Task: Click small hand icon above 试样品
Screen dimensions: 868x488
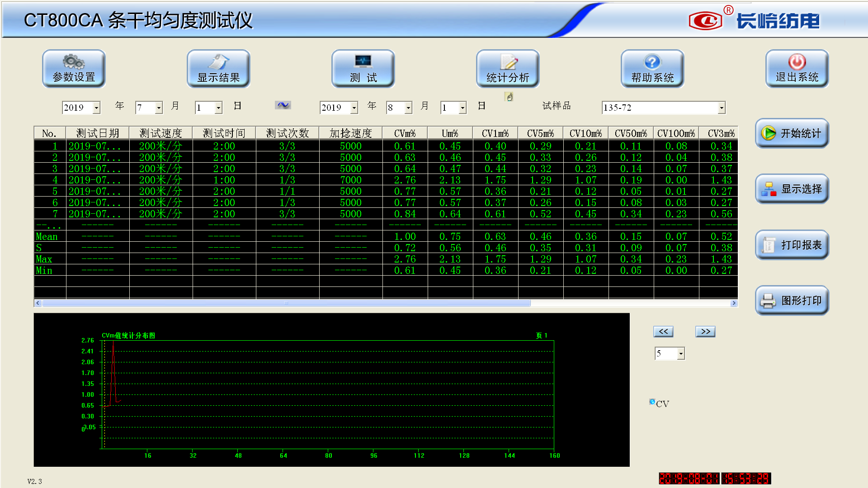Action: [509, 97]
